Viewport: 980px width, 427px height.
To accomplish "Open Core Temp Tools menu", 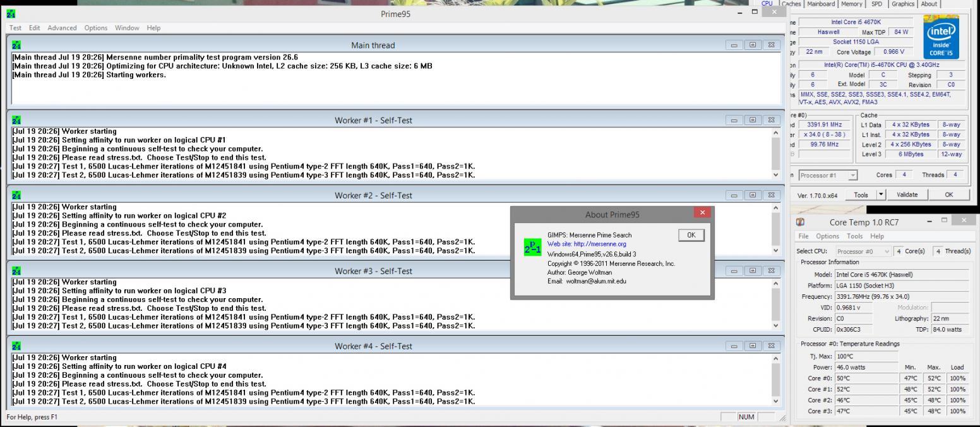I will (x=855, y=236).
